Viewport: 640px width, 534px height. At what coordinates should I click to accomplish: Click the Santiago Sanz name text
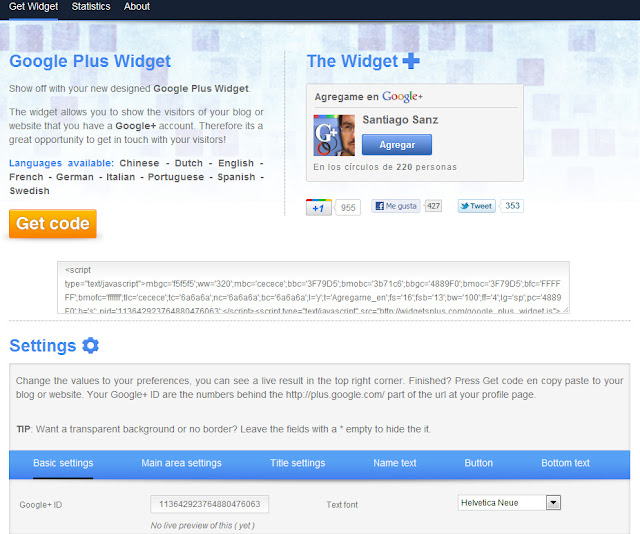pos(400,120)
